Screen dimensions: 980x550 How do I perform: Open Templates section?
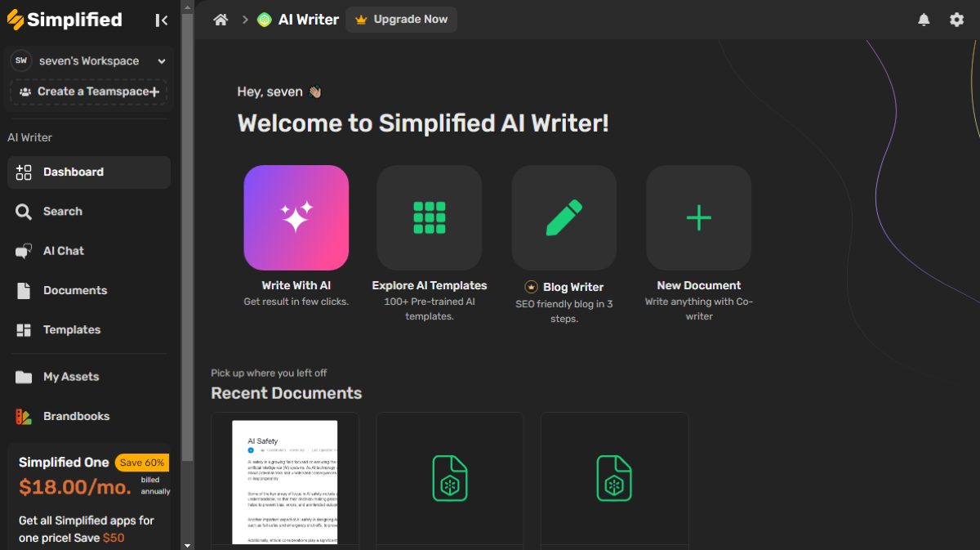[89, 329]
